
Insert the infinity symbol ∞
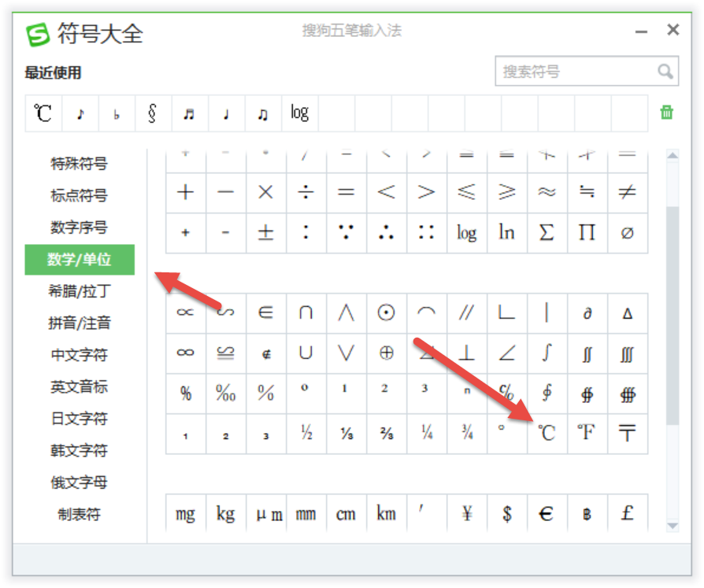click(185, 353)
